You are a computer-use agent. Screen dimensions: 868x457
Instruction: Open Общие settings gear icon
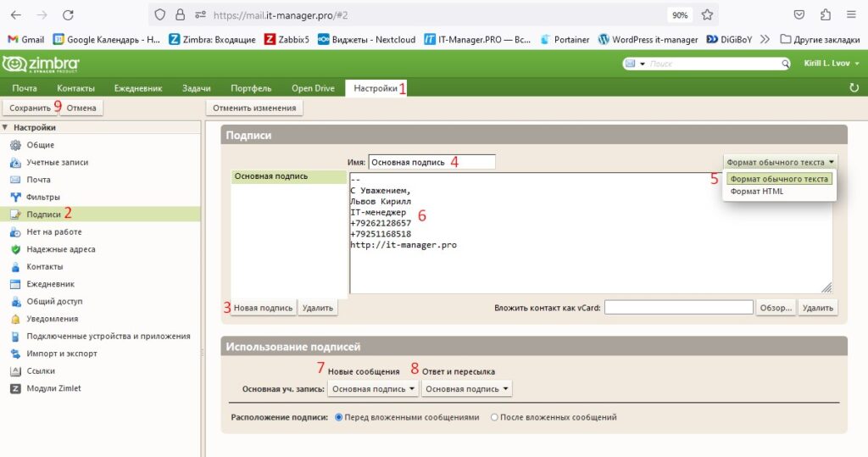pos(15,145)
